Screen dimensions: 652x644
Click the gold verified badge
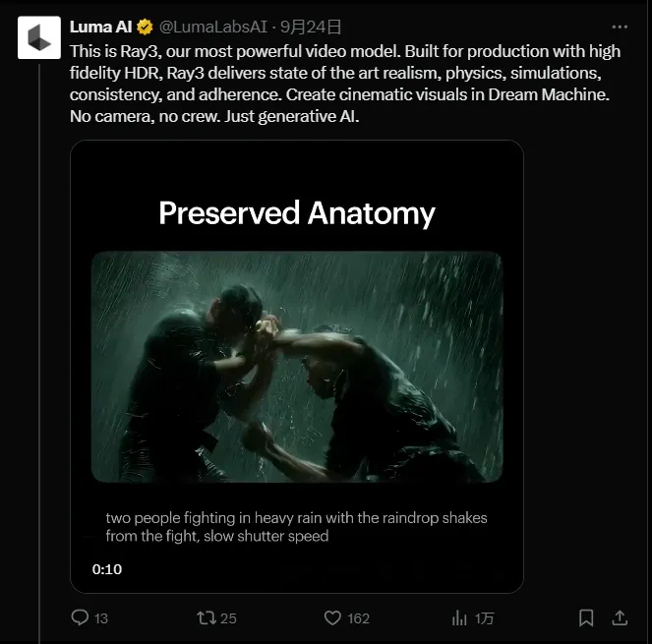[144, 27]
